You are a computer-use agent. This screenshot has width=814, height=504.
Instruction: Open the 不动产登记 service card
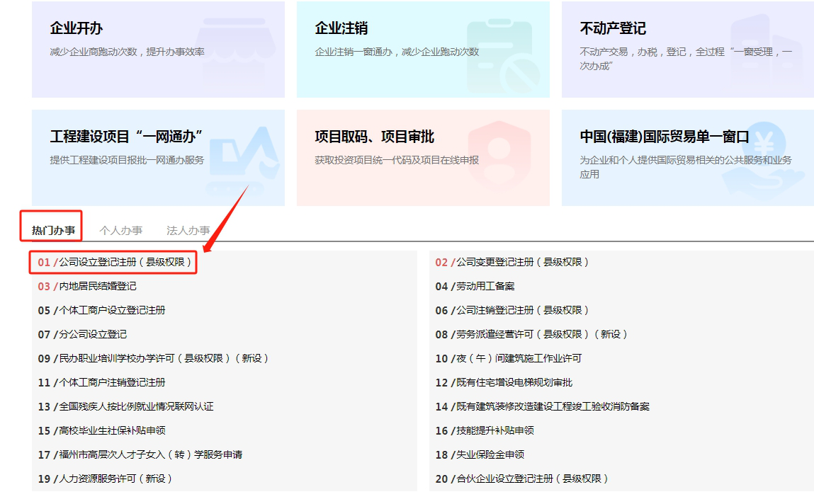[688, 50]
